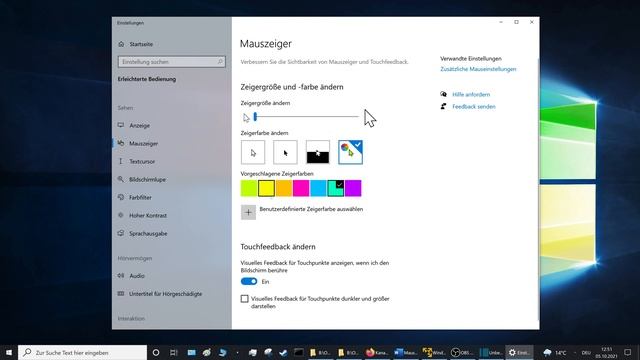Open Cortana circle icon in taskbar

(x=156, y=352)
